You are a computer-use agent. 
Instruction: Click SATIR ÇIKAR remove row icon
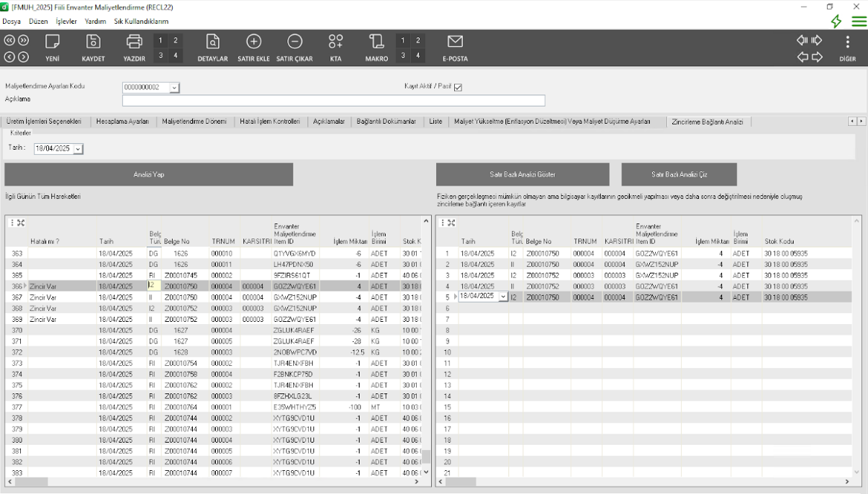click(x=294, y=42)
